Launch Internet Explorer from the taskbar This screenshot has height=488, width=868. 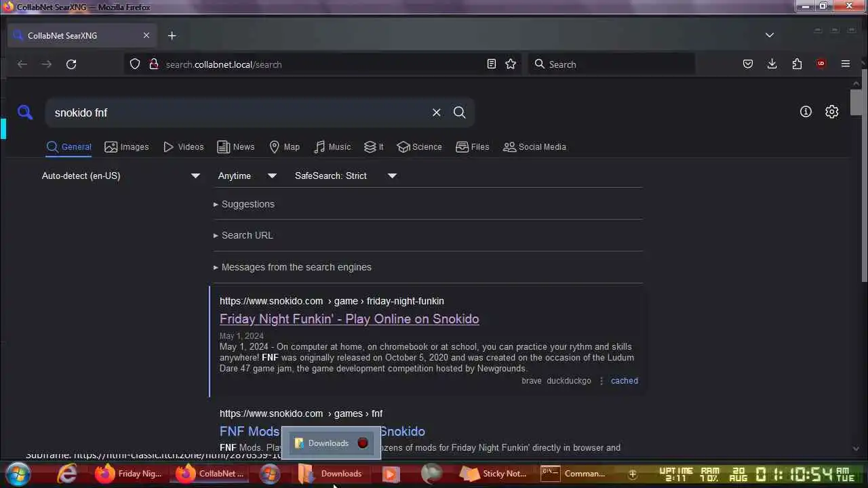[x=67, y=474]
